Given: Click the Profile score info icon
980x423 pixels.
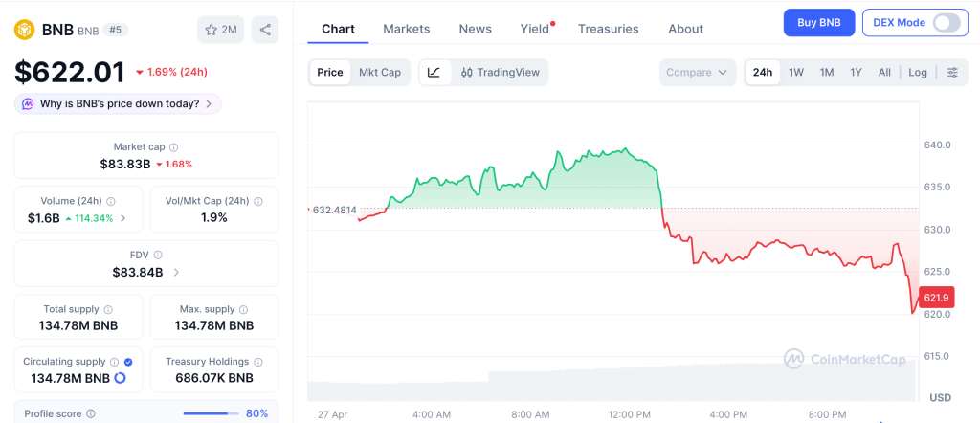Looking at the screenshot, I should 91,413.
